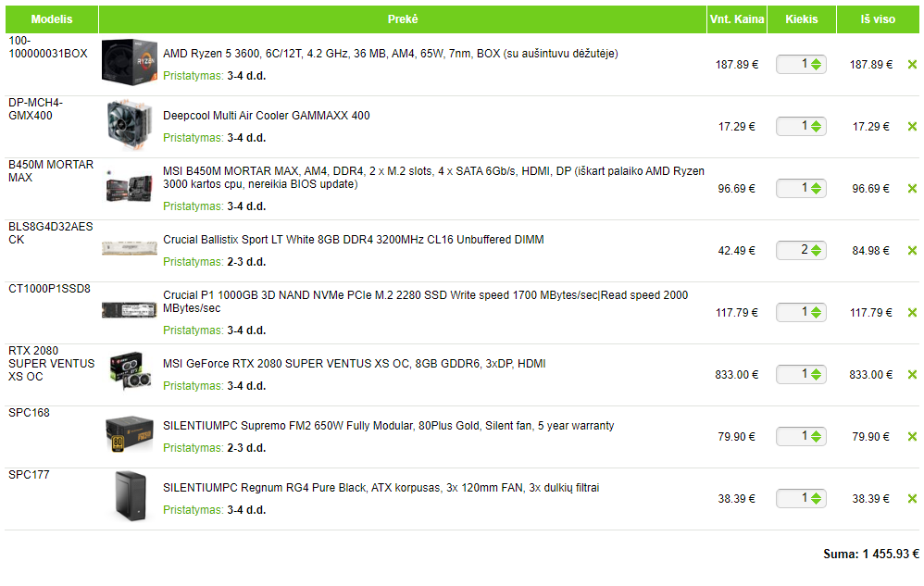Remove the AMD Ryzen 5 3600 from cart

click(912, 64)
